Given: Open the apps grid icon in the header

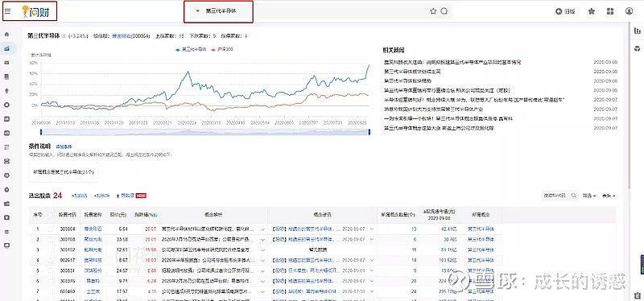Looking at the screenshot, I should (610, 11).
